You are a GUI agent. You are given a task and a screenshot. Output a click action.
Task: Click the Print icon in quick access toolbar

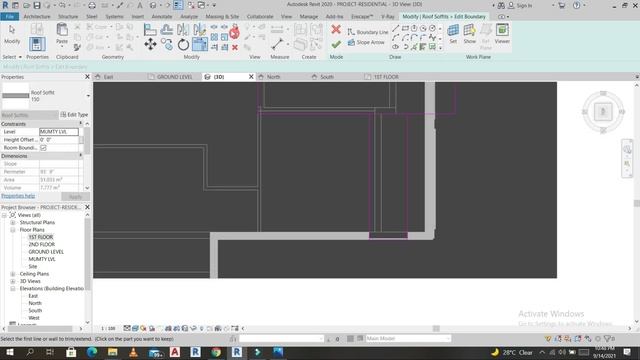(92, 5)
